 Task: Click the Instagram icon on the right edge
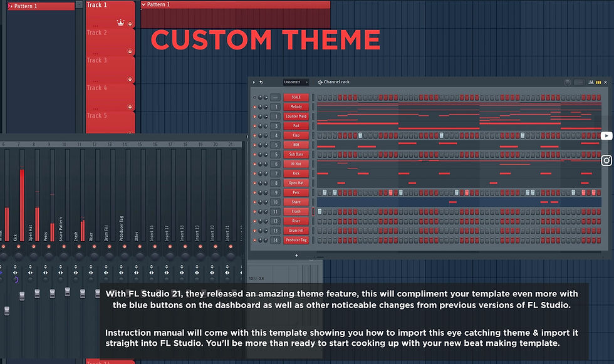click(x=606, y=160)
